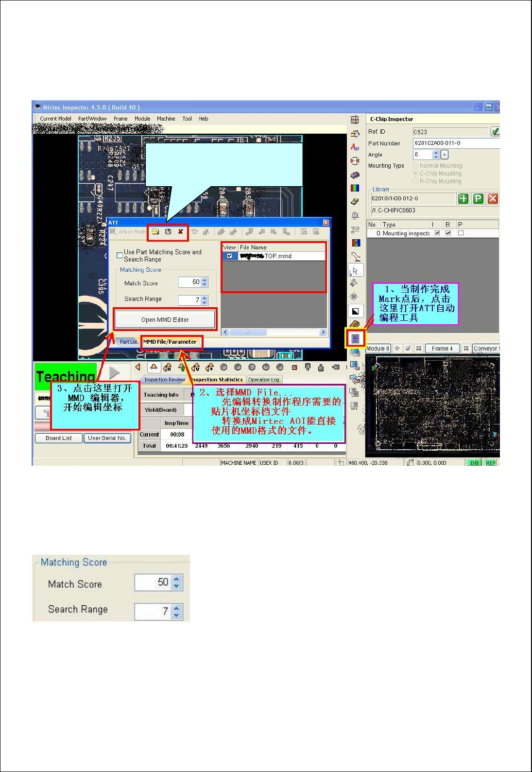Click the red X delete icon in ATT toolbar
This screenshot has height=772, width=532.
coord(180,232)
